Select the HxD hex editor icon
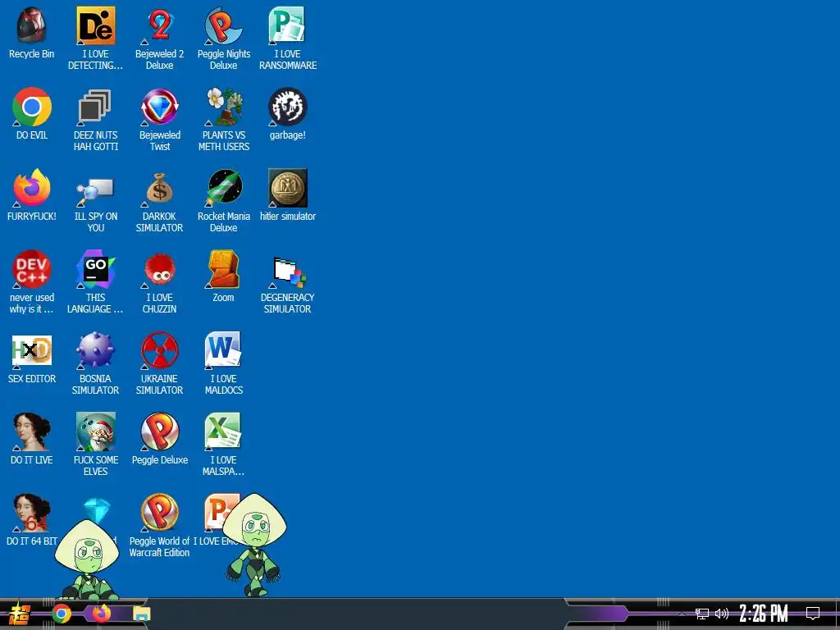The width and height of the screenshot is (840, 630). [x=32, y=350]
